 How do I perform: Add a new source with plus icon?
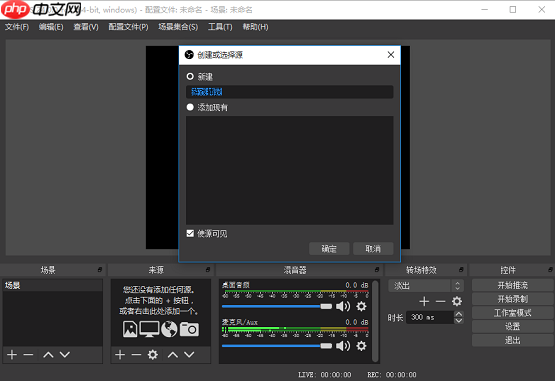(120, 354)
